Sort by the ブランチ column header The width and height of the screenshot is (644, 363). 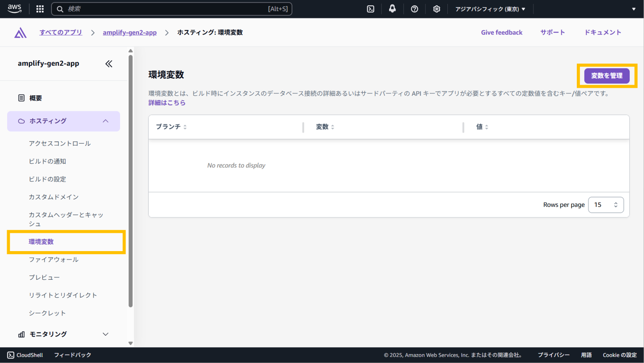point(171,127)
